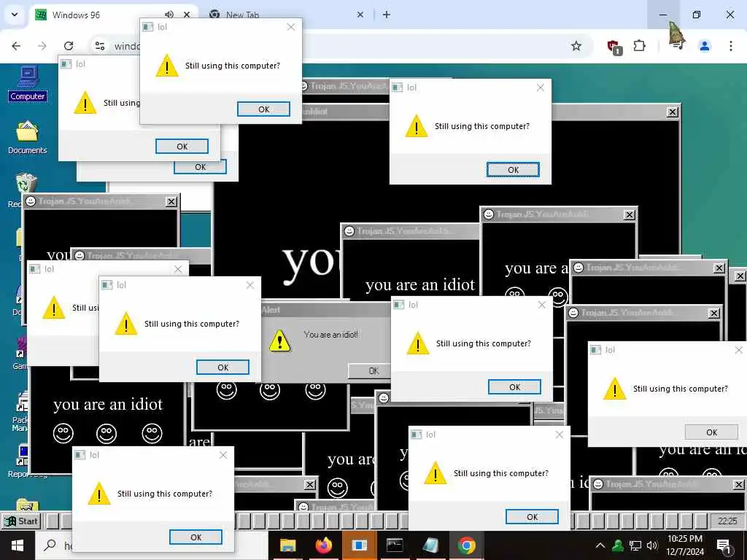Close the large youareanidiot window with its X
The height and width of the screenshot is (560, 747).
pyautogui.click(x=672, y=112)
